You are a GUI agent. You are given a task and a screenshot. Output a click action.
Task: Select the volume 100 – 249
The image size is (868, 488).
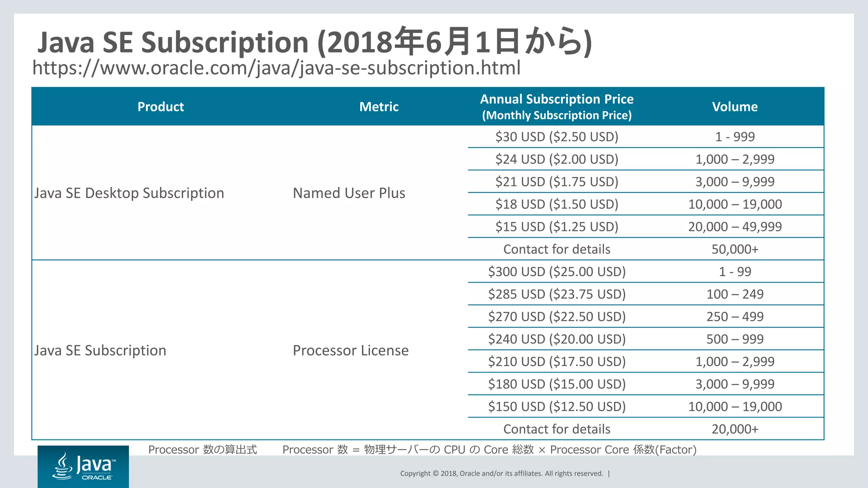[735, 294]
